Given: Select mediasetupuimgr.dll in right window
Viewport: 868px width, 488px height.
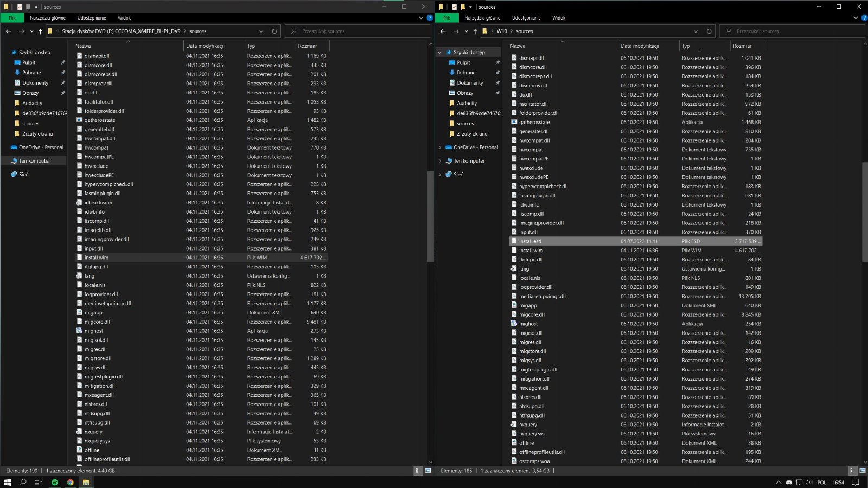Looking at the screenshot, I should (636, 297).
